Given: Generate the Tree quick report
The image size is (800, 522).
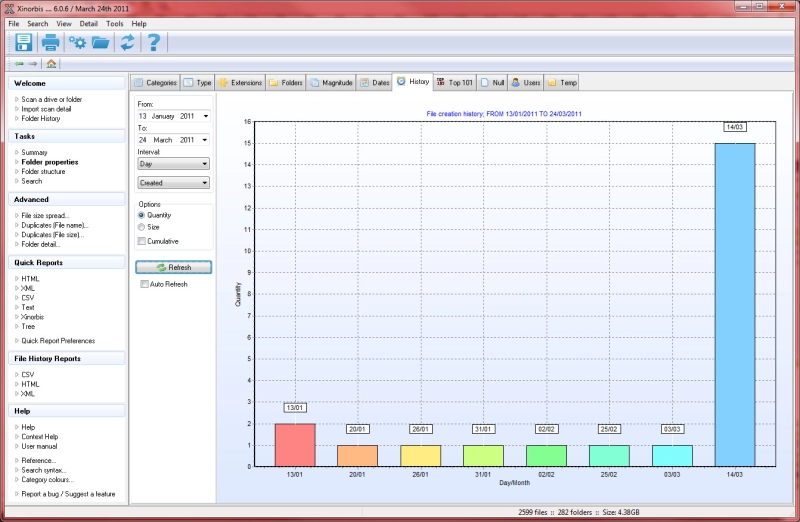Looking at the screenshot, I should pyautogui.click(x=28, y=327).
